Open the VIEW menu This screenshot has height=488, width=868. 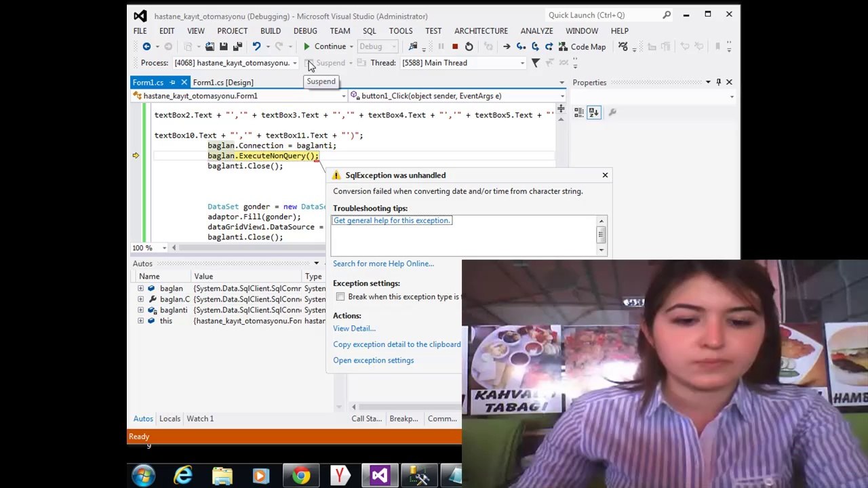point(196,30)
